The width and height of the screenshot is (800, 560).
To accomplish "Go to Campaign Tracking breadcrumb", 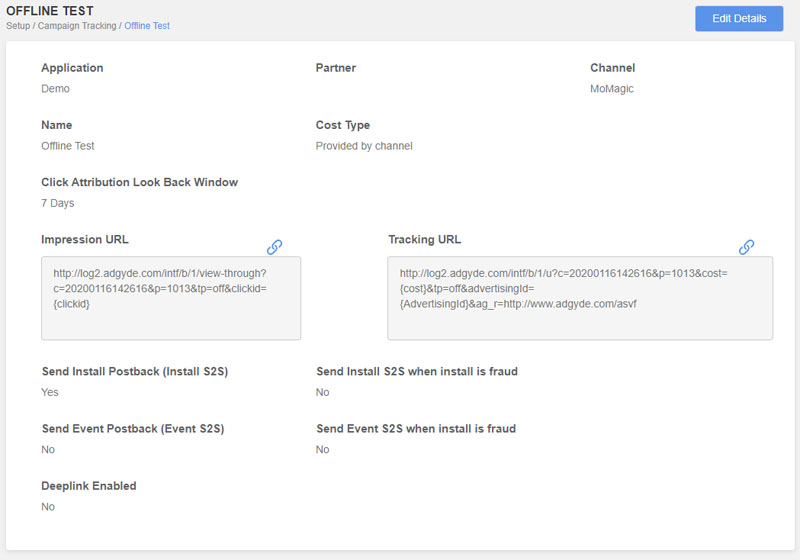I will (x=77, y=26).
